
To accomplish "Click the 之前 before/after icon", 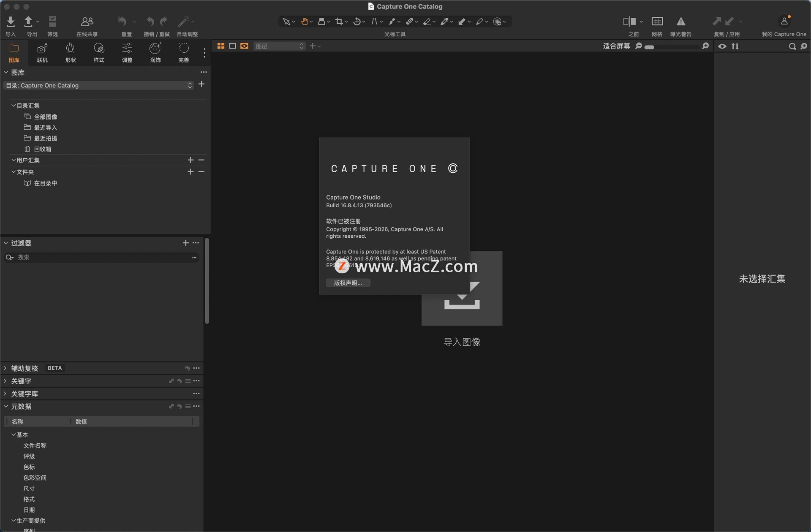I will coord(629,21).
